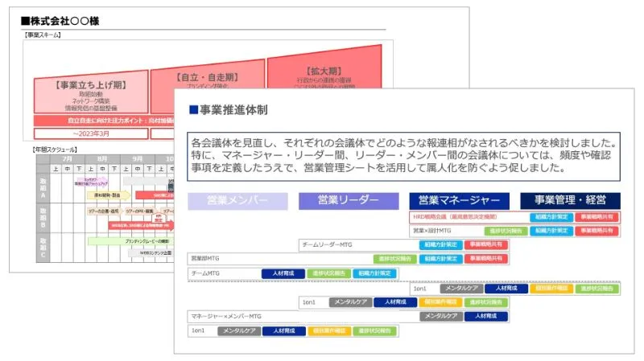Click the description text box about 会議体
644x361 pixels.
[x=403, y=156]
